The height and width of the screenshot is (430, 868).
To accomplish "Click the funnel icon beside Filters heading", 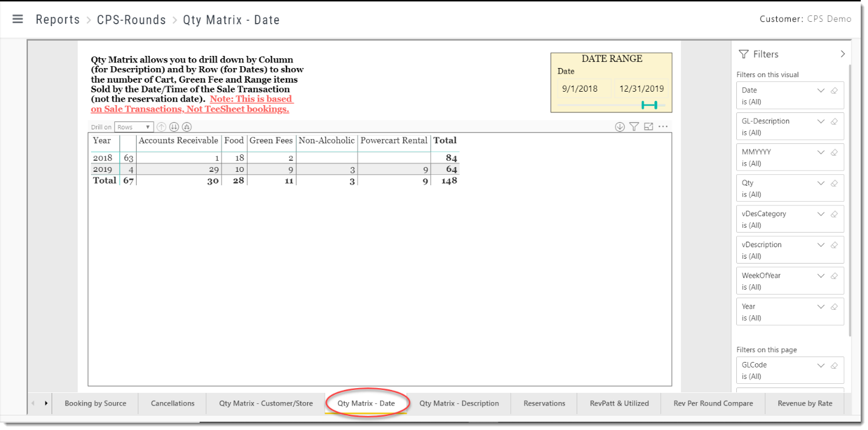I will (x=744, y=54).
